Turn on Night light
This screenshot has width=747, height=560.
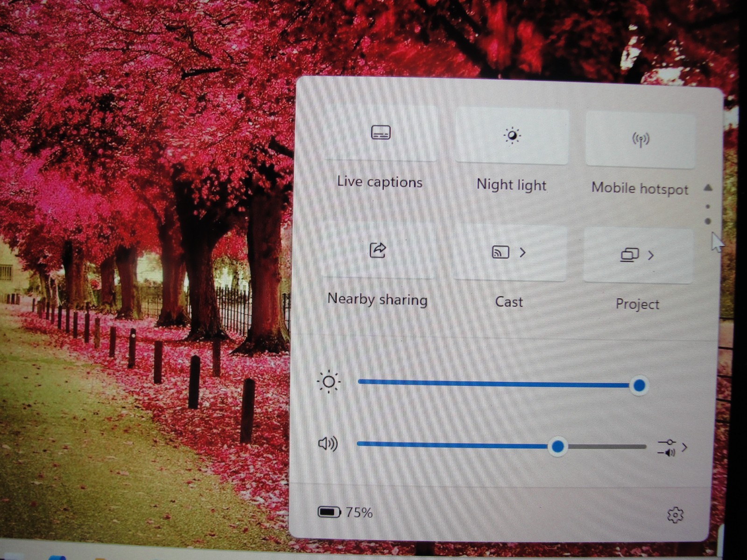512,136
